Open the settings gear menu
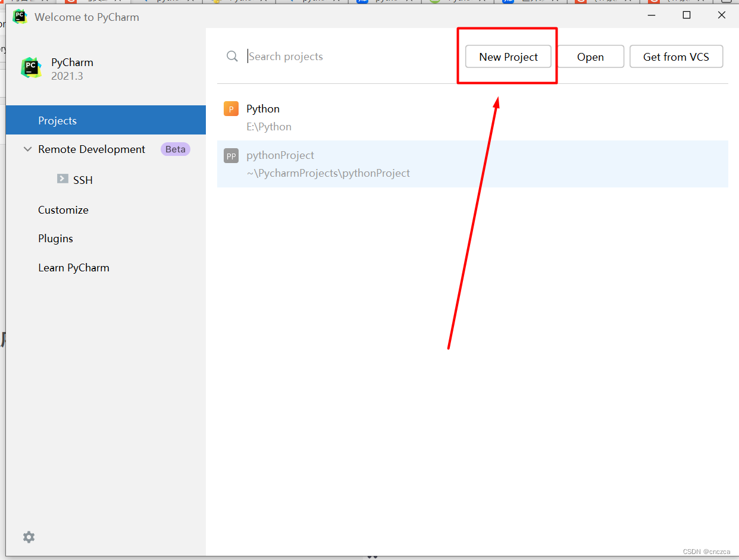The width and height of the screenshot is (739, 560). 29,537
